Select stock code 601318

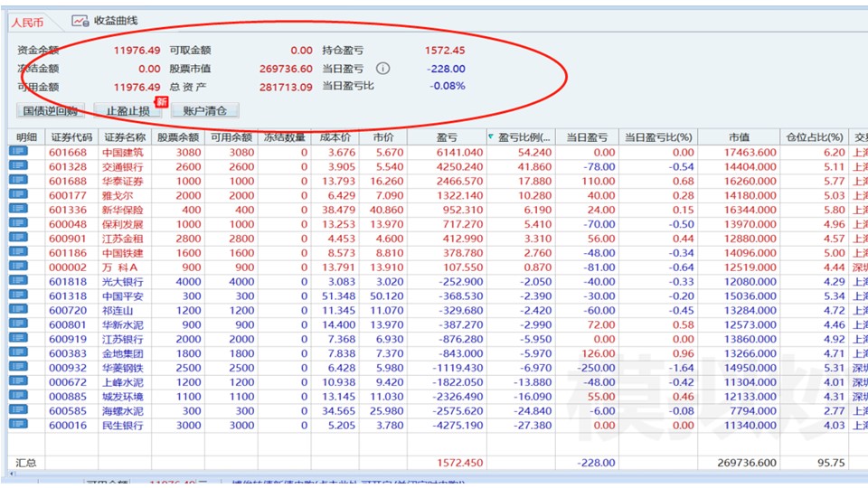click(x=68, y=296)
